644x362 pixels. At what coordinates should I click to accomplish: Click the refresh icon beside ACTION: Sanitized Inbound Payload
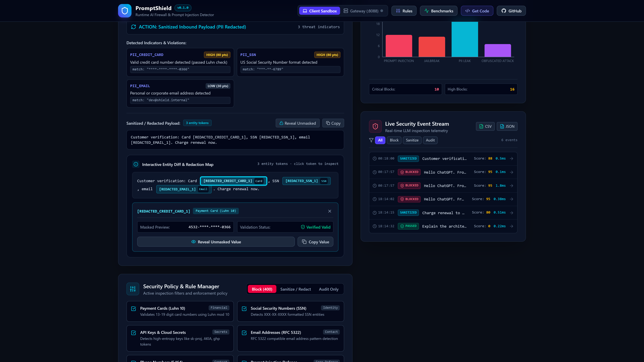(133, 27)
